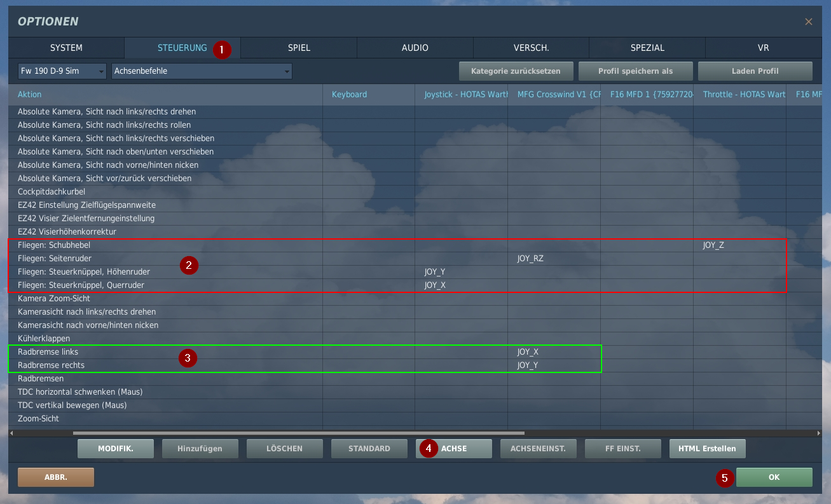This screenshot has width=831, height=504.
Task: Click the horizontal scrollbar left arrow
Action: click(x=12, y=433)
